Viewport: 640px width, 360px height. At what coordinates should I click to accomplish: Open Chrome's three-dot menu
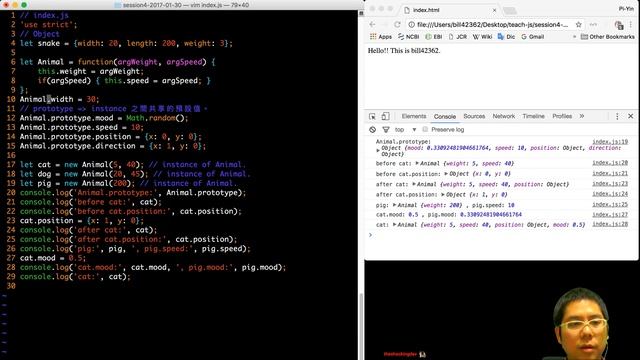point(631,24)
